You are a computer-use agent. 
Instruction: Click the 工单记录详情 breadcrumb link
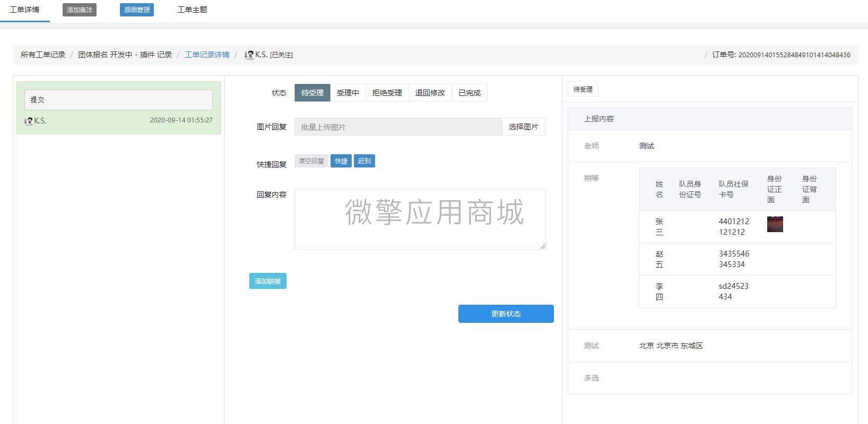pos(207,55)
